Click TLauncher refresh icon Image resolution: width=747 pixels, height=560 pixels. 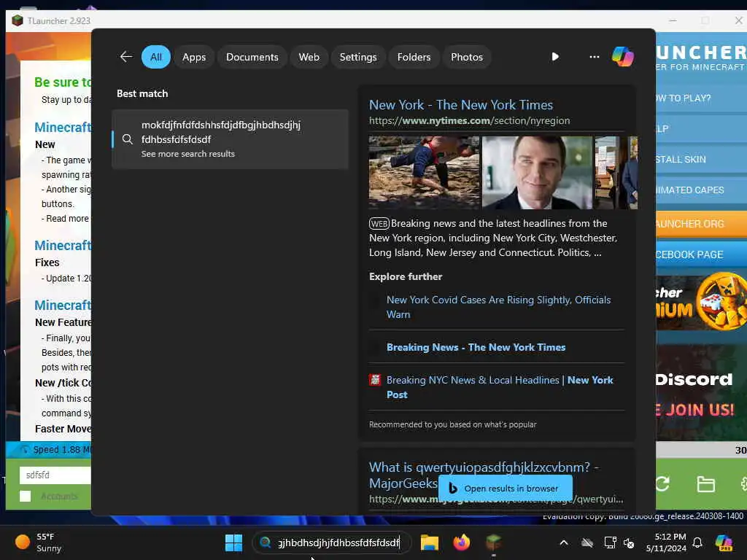663,484
